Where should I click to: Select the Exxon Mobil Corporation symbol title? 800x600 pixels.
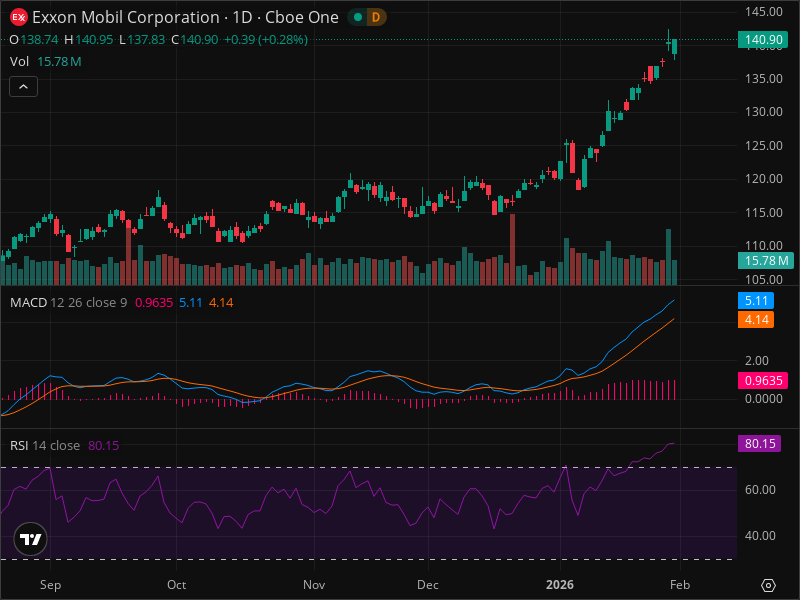pos(126,17)
